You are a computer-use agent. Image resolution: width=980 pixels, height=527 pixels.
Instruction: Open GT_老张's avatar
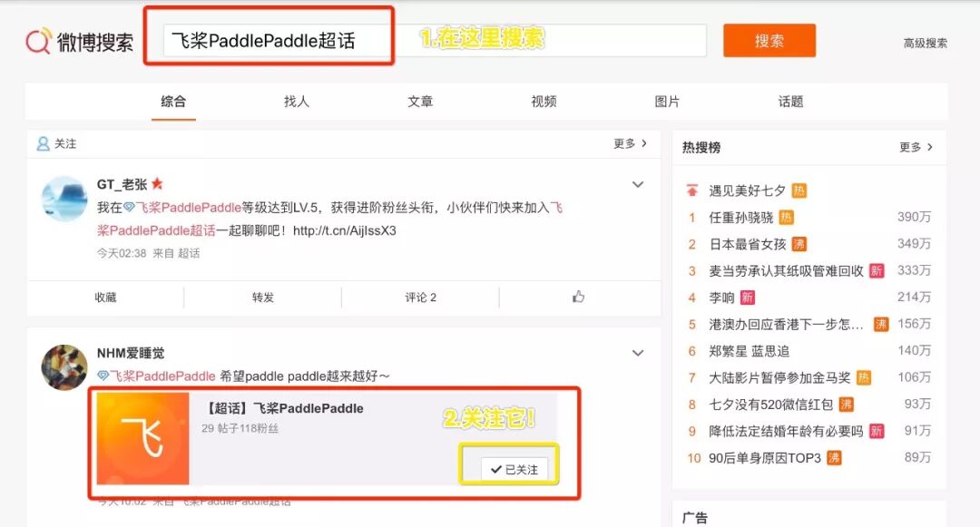pyautogui.click(x=64, y=199)
